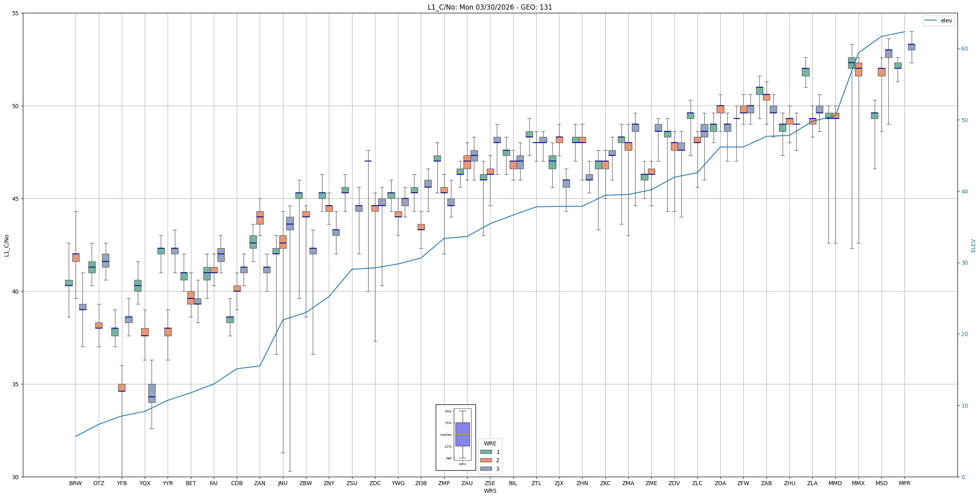Click the BIL station x-axis label
Screen dimensions: 980x498
pyautogui.click(x=513, y=483)
